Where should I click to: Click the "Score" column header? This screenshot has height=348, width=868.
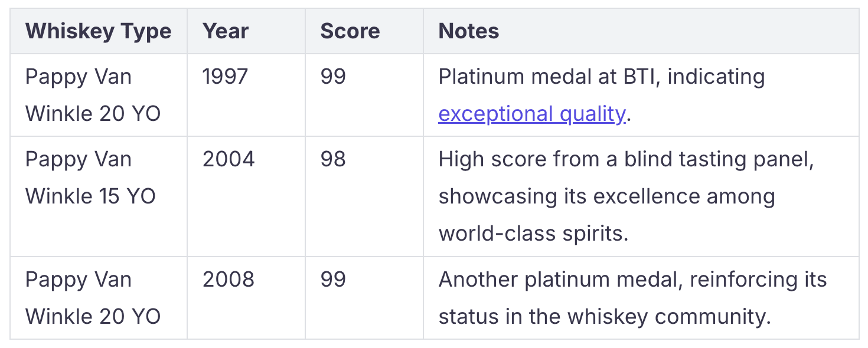[x=350, y=31]
